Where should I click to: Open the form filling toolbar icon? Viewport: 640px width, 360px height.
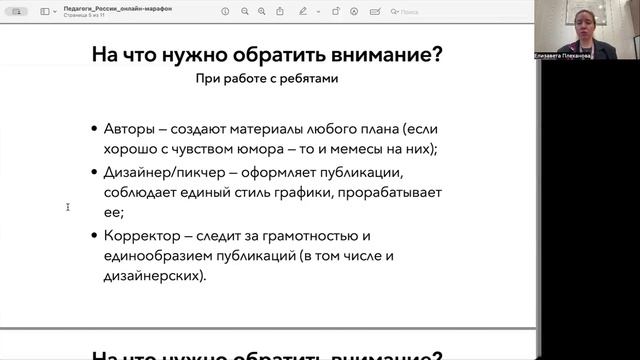pos(375,11)
